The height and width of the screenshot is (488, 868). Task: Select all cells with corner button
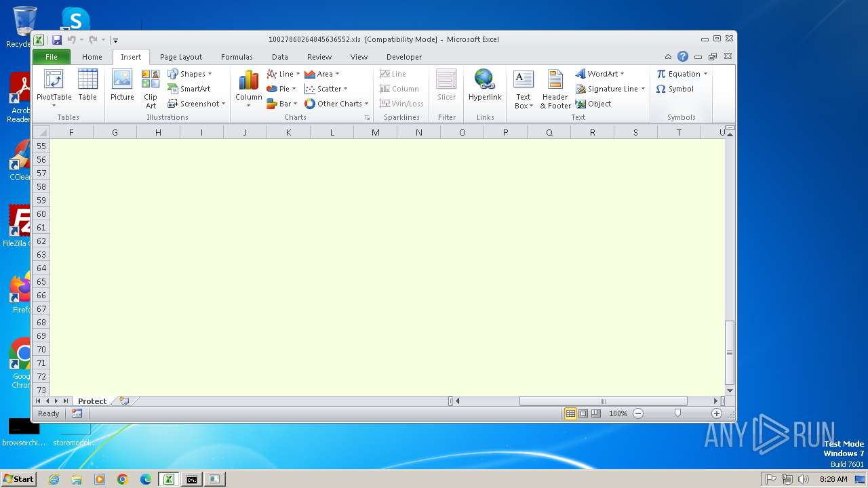41,132
